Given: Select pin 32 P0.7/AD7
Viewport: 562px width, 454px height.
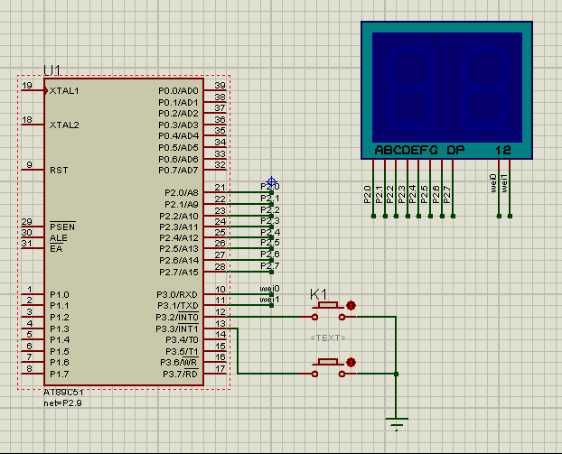Looking at the screenshot, I should coord(215,169).
